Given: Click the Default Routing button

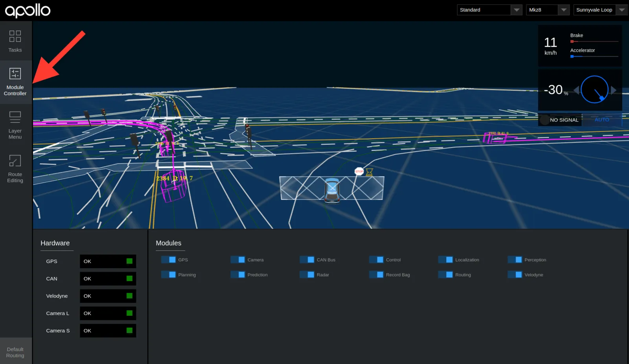Looking at the screenshot, I should pyautogui.click(x=16, y=352).
